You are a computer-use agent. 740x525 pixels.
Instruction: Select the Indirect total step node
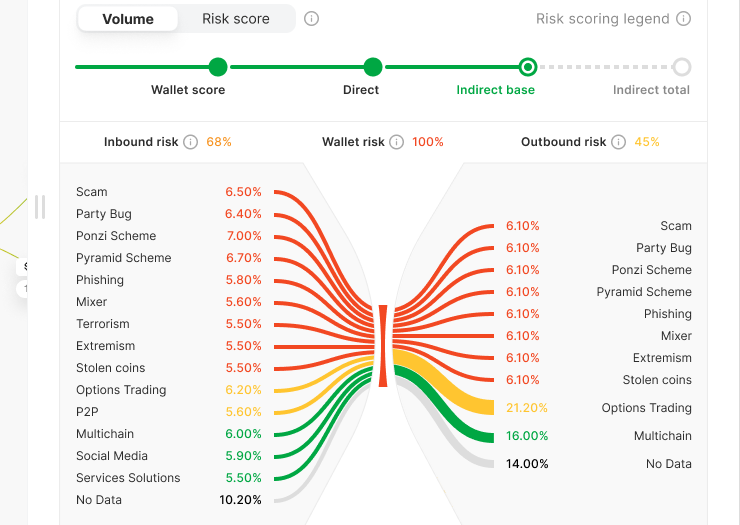(x=681, y=67)
